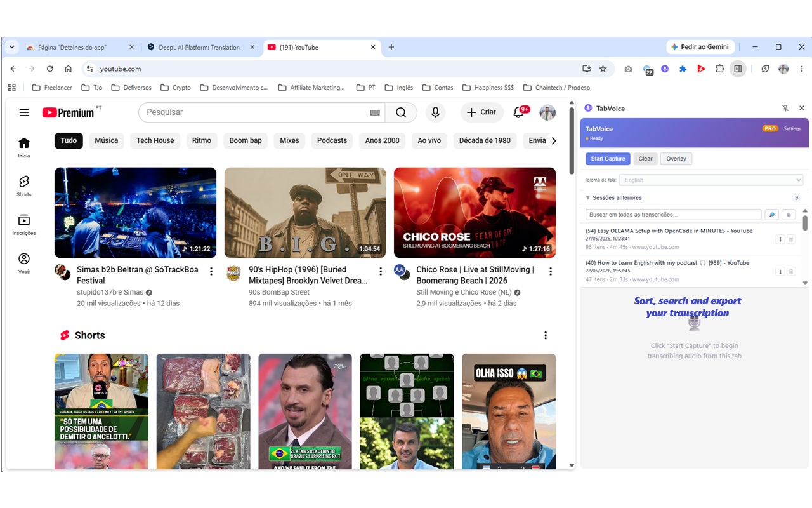This screenshot has width=812, height=508.
Task: Open Inscrições in the YouTube sidebar
Action: point(24,225)
